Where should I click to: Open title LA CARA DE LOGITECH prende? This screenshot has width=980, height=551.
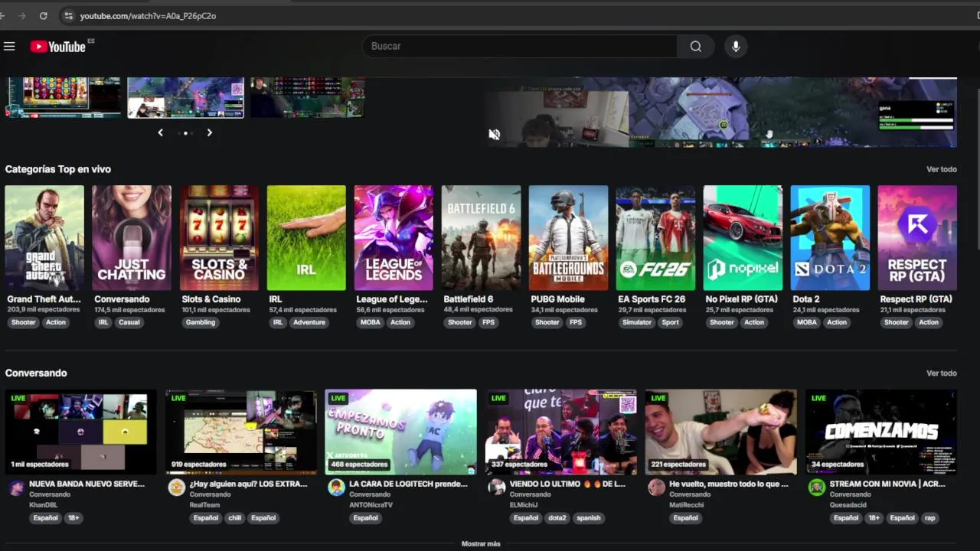[408, 484]
